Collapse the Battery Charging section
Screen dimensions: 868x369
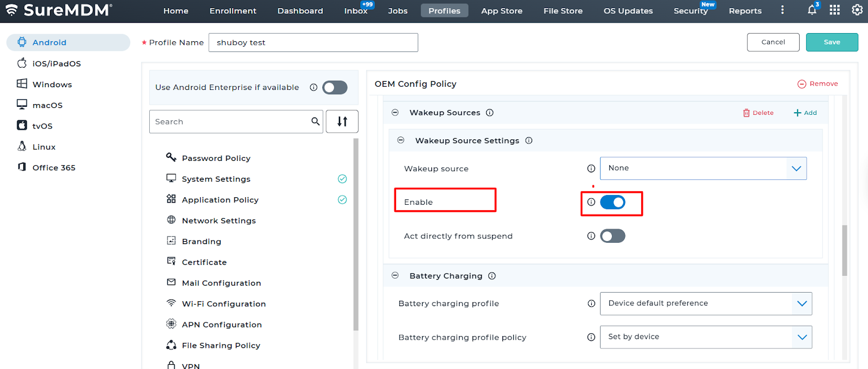click(x=395, y=276)
